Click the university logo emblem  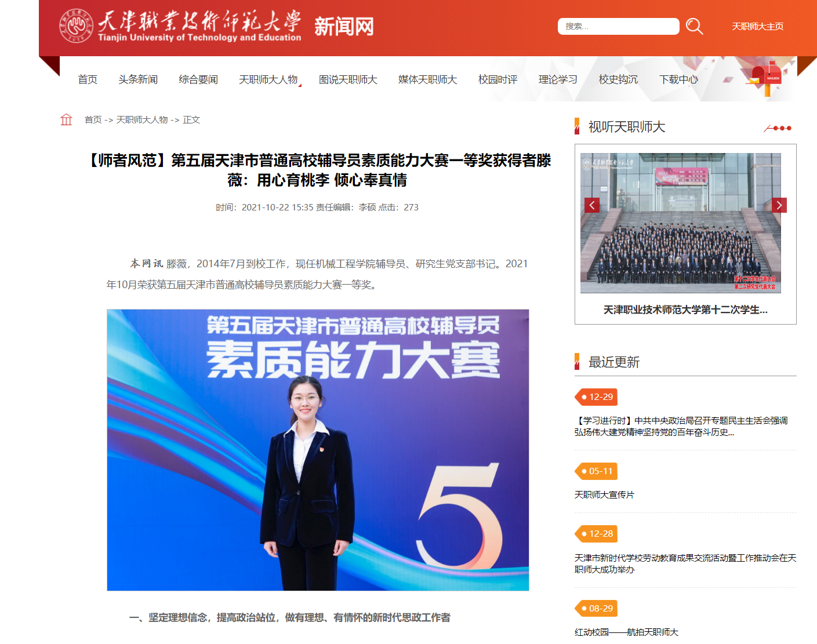coord(76,26)
